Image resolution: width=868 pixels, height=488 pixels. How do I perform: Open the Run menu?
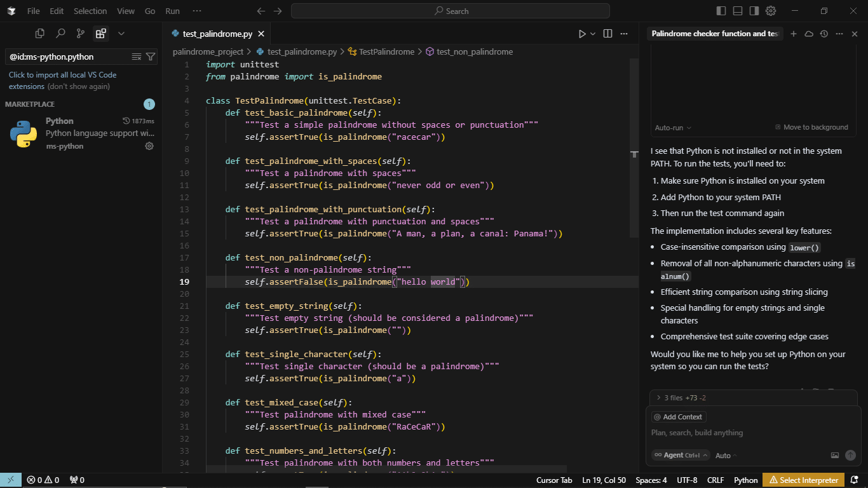pos(172,11)
